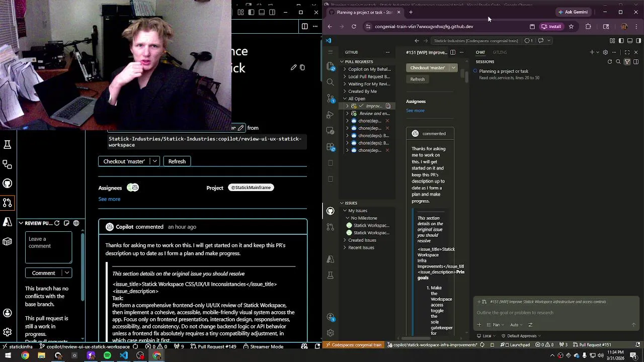Copy with the icon next to edit pencil

302,67
